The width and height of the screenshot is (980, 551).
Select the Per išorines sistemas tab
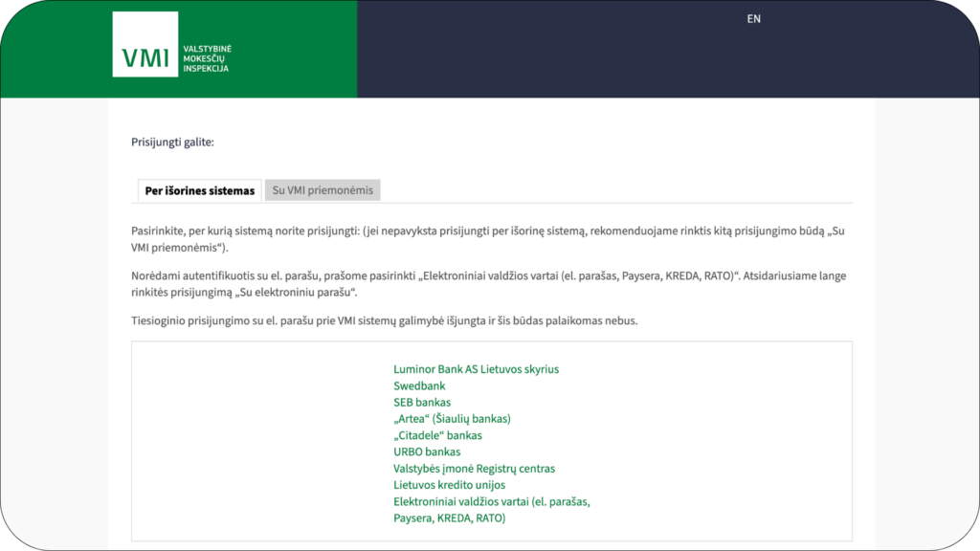point(200,190)
